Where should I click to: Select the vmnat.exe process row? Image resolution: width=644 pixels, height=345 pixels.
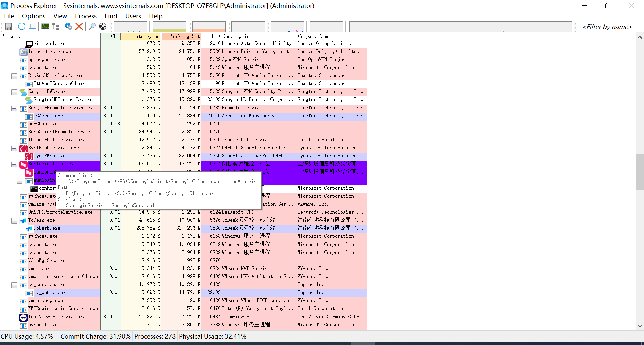click(183, 269)
